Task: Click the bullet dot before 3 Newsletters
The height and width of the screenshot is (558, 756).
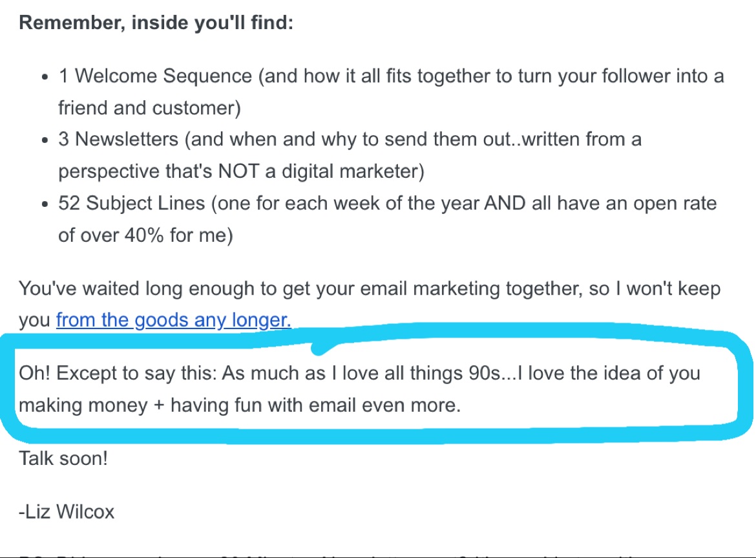Action: pos(44,140)
